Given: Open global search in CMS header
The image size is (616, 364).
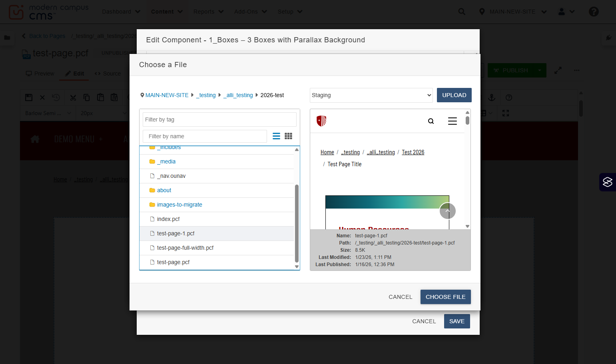Looking at the screenshot, I should tap(462, 12).
